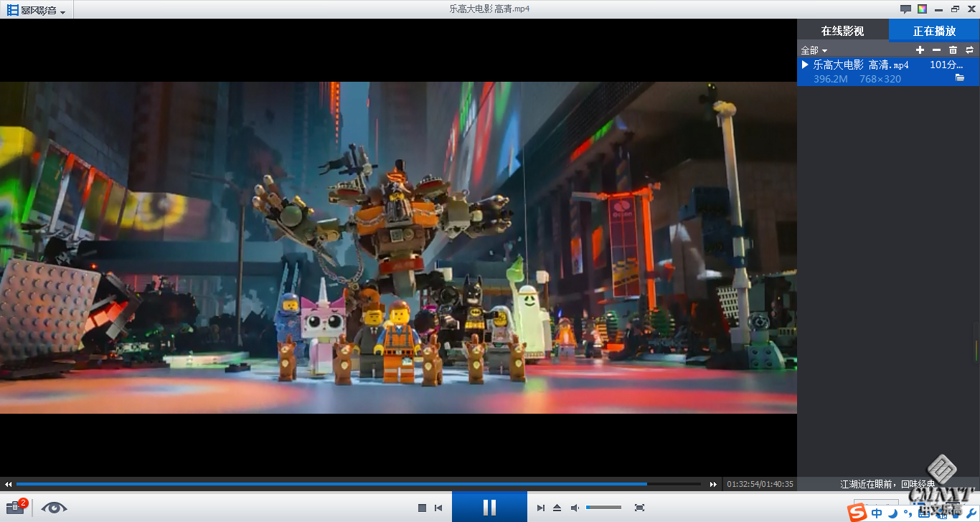980x522 pixels.
Task: Click the 101分 duration text
Action: (946, 65)
